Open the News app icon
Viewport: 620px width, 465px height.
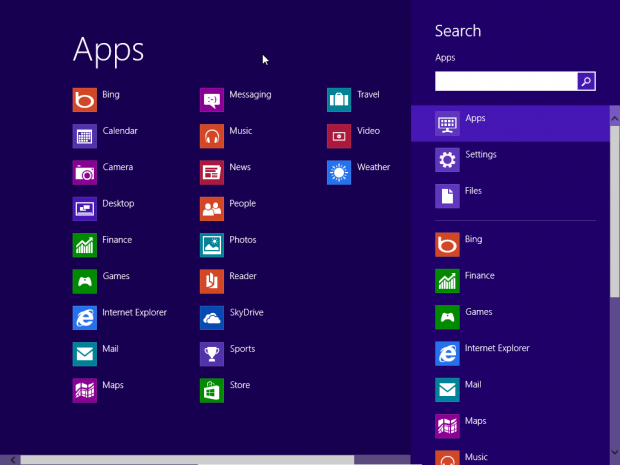(212, 173)
